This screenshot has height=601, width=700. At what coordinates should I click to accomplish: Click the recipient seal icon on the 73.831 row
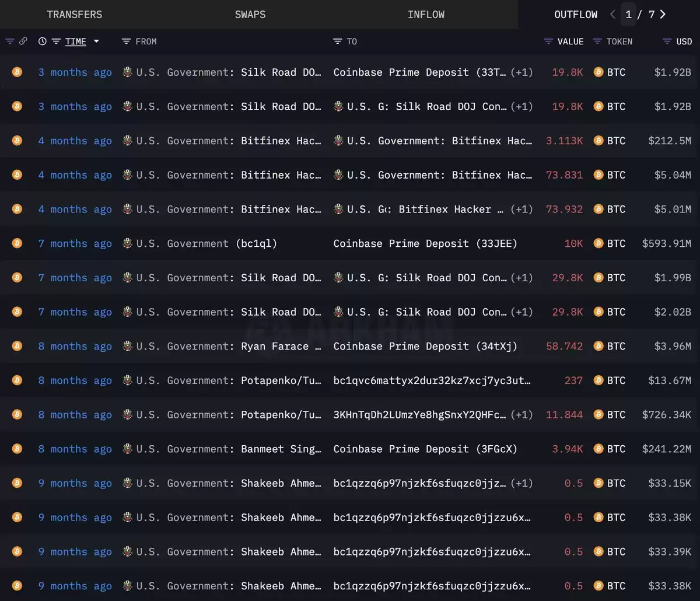tap(338, 175)
